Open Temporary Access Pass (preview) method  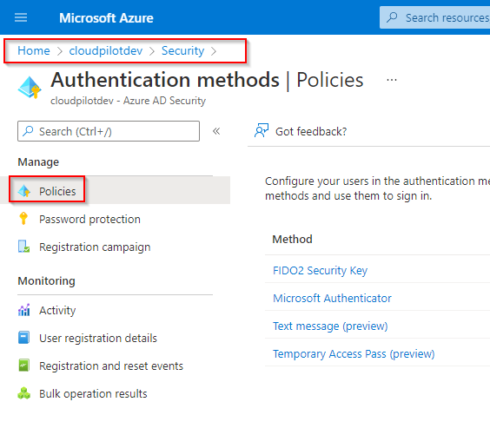[x=354, y=353]
